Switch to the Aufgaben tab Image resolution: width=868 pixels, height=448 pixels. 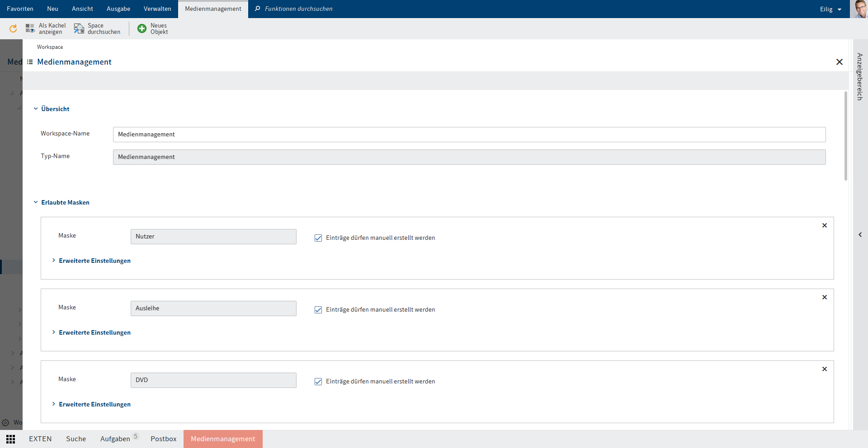(x=114, y=439)
